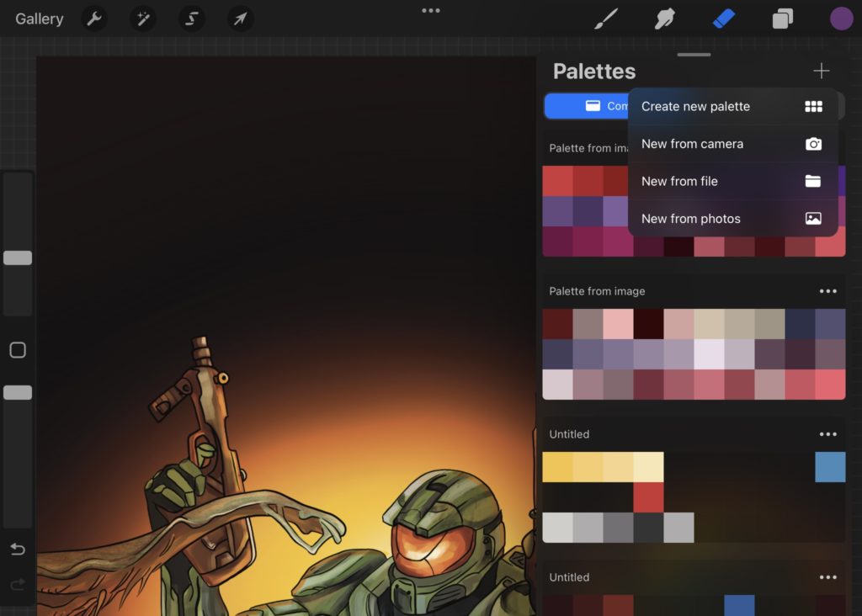The height and width of the screenshot is (616, 862).
Task: Pick the near-white lavender swatch in lower image palette
Action: click(709, 354)
